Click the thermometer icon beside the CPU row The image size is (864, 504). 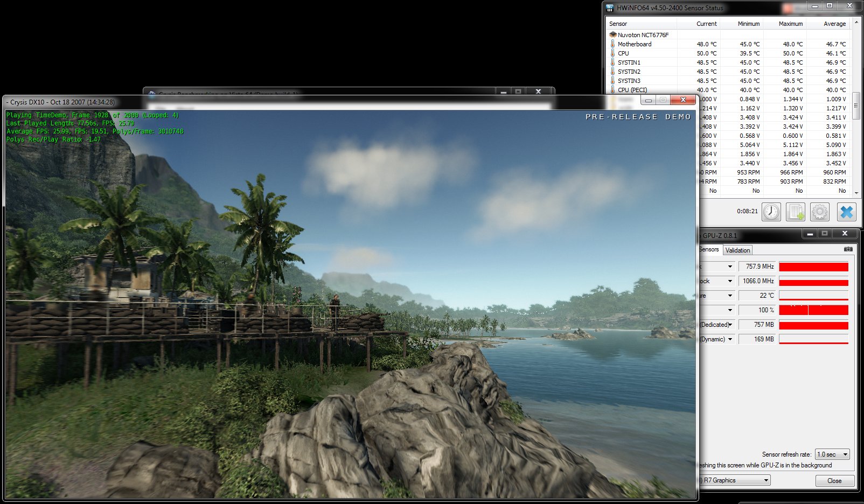(x=612, y=53)
